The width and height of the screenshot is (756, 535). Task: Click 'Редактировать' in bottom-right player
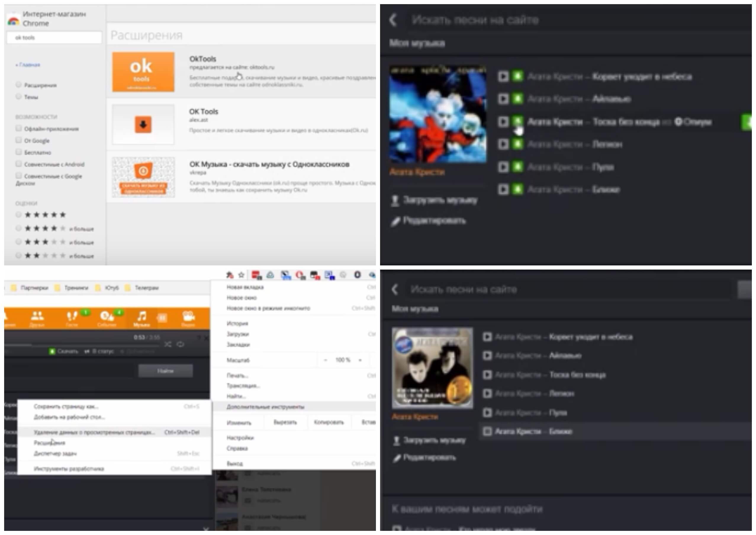point(425,457)
